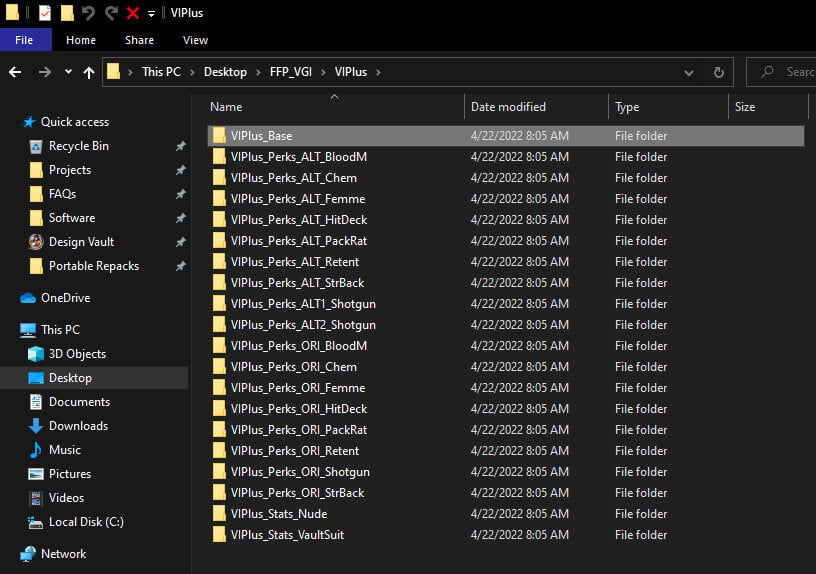The height and width of the screenshot is (574, 816).
Task: Switch to the View ribbon tab
Action: (195, 40)
